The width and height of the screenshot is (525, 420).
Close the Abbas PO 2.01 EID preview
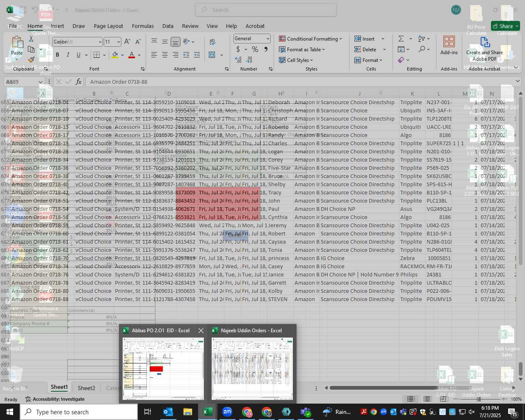[201, 330]
